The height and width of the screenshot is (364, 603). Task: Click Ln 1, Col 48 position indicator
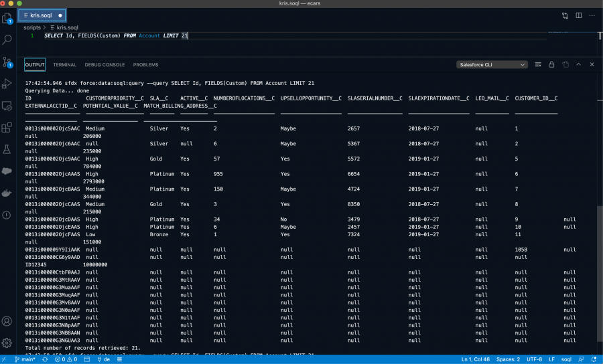(x=475, y=359)
